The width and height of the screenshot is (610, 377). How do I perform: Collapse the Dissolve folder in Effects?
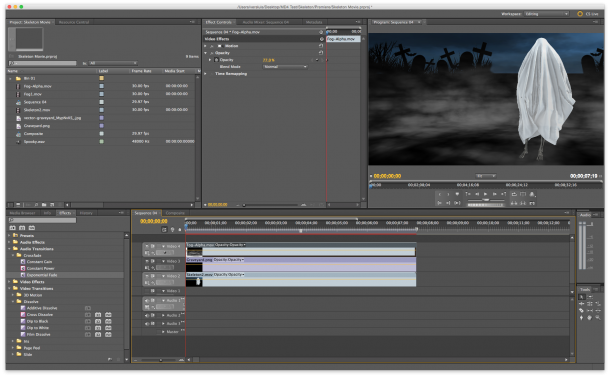13,302
